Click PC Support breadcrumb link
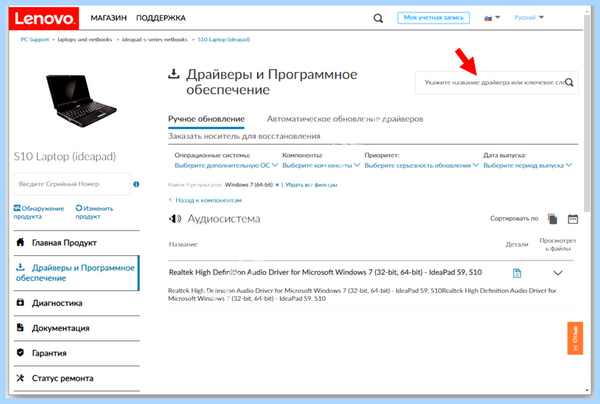Image resolution: width=600 pixels, height=404 pixels. (35, 39)
